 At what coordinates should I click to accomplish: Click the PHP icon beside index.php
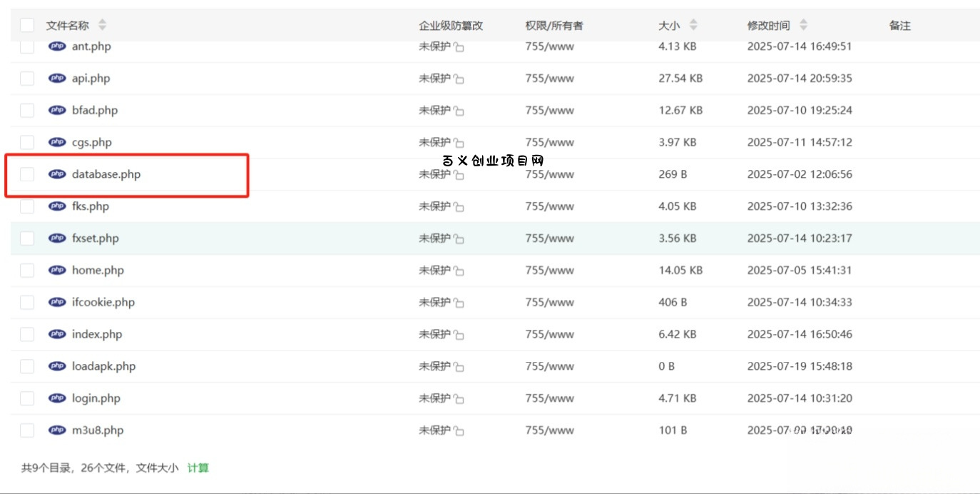click(x=57, y=334)
